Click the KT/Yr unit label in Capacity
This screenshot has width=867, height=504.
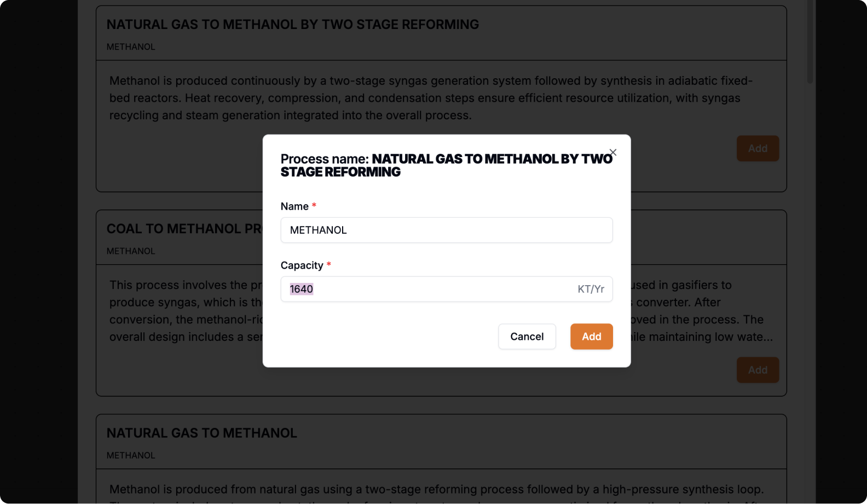(591, 289)
